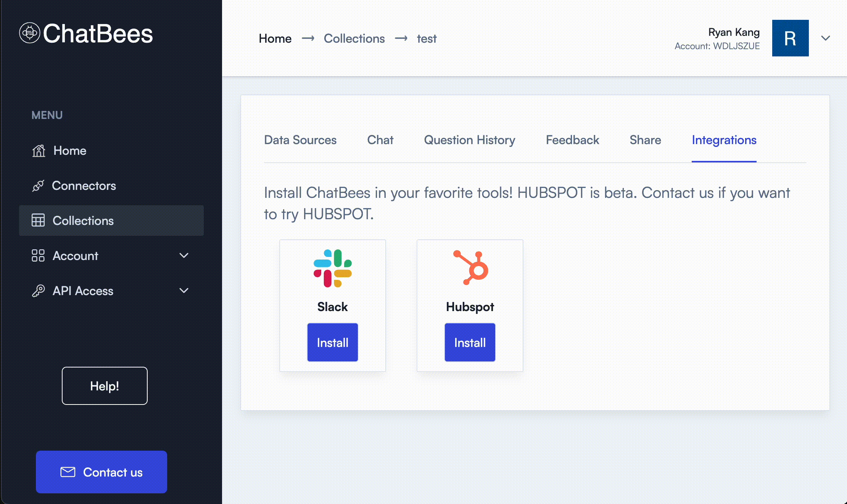The image size is (847, 504).
Task: Click the API Access key icon
Action: coord(38,291)
